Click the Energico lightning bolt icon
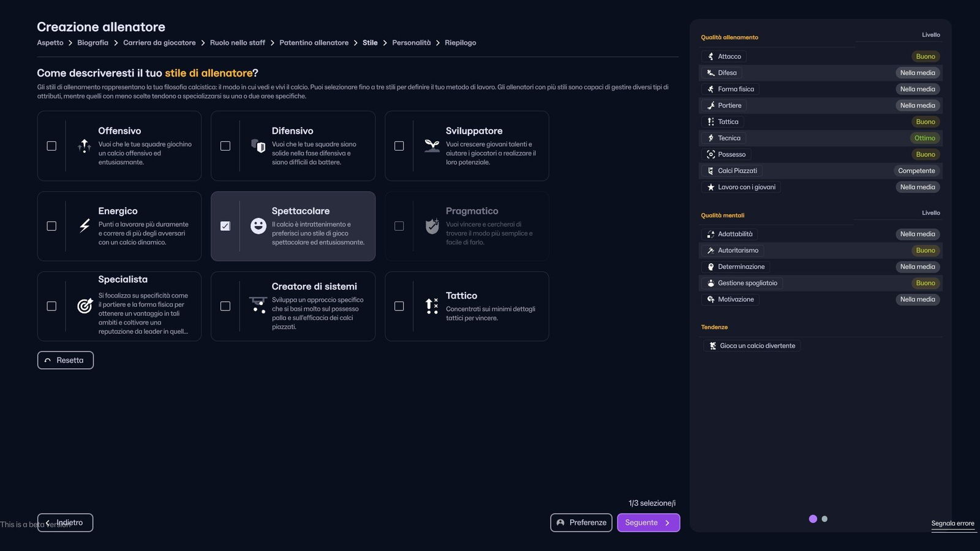The height and width of the screenshot is (551, 980). (x=85, y=226)
